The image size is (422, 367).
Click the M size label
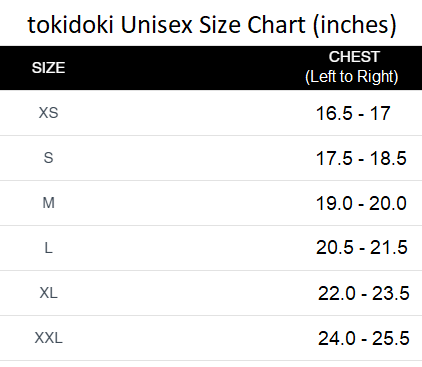coord(48,203)
